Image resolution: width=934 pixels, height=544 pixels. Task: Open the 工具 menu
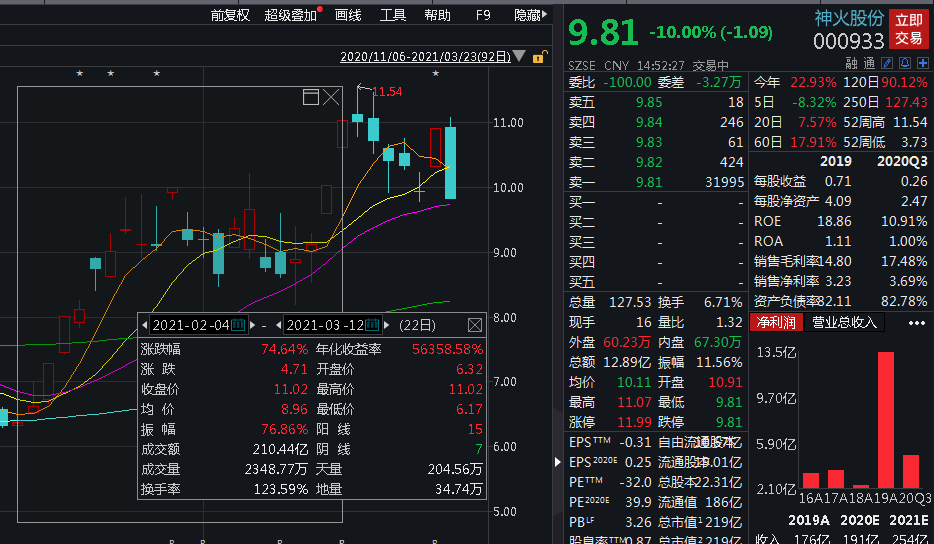coord(393,15)
